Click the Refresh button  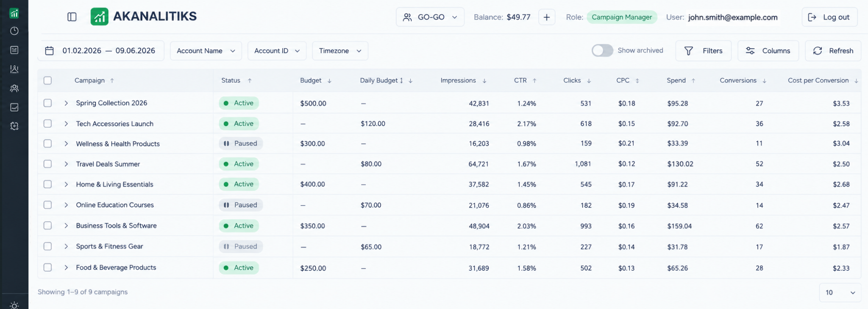click(833, 51)
